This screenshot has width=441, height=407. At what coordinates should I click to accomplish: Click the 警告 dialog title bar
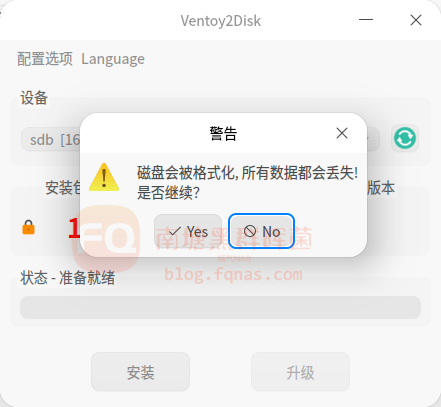coord(223,133)
